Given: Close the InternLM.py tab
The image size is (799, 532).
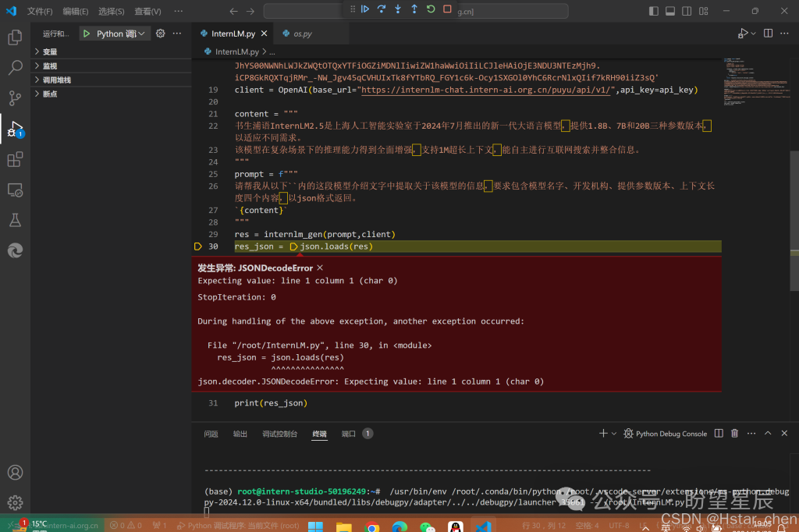Looking at the screenshot, I should (264, 34).
